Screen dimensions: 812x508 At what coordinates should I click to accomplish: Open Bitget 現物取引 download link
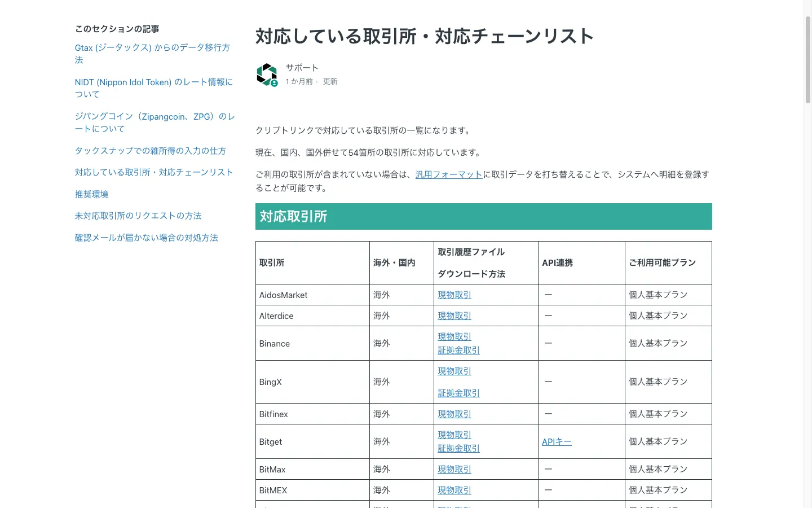[x=454, y=435]
